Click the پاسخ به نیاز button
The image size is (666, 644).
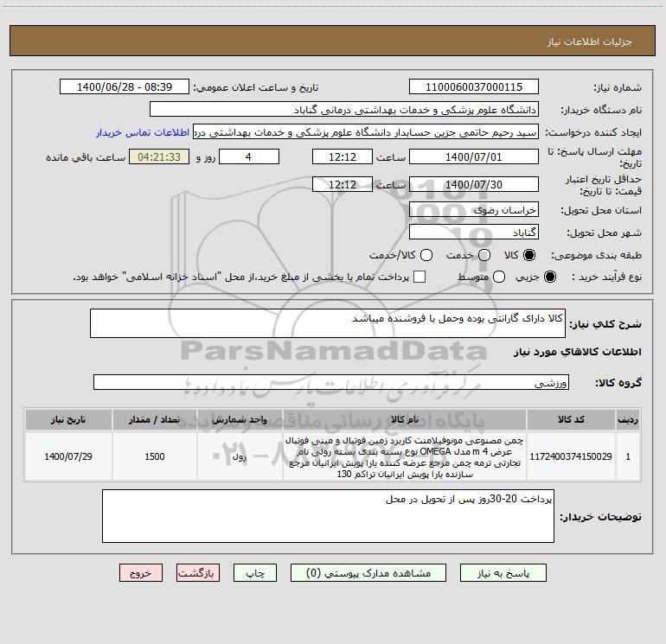(x=503, y=573)
